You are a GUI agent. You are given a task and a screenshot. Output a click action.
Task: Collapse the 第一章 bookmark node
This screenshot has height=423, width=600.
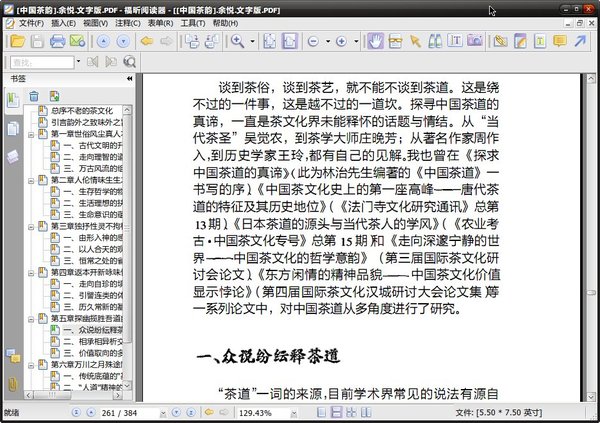tap(31, 135)
